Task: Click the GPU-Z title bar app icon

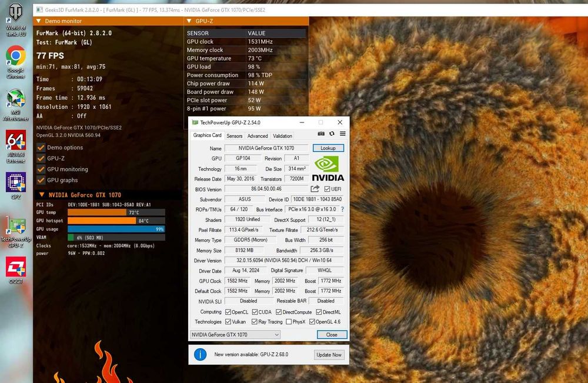Action: point(195,122)
